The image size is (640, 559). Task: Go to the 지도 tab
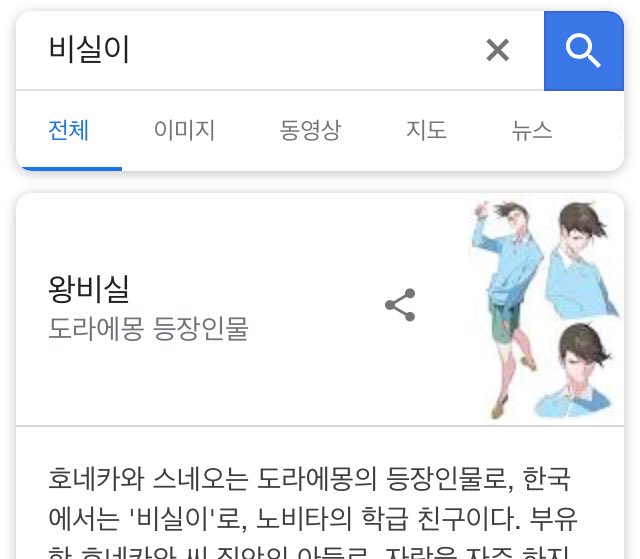pyautogui.click(x=426, y=131)
